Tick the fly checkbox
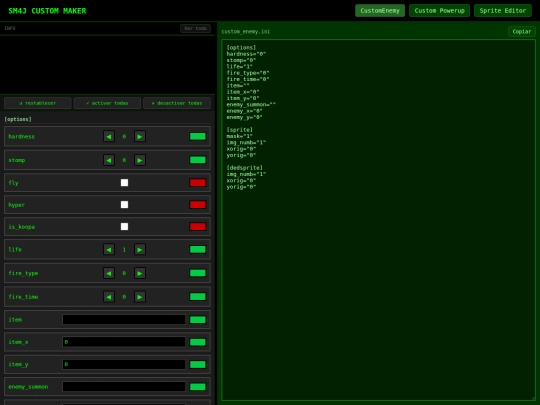540x405 pixels. 124,183
